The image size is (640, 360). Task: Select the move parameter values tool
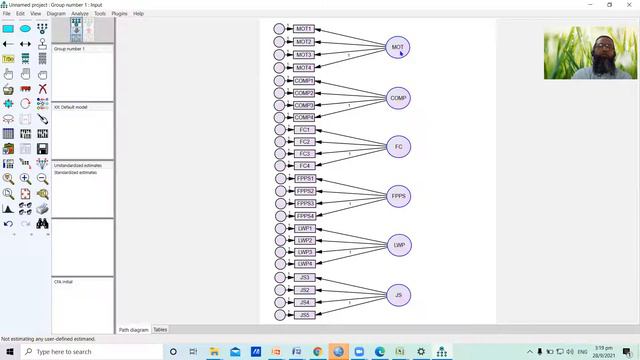click(8, 119)
